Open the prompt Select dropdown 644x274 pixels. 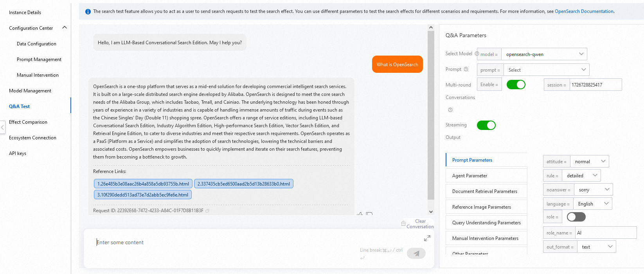point(547,70)
